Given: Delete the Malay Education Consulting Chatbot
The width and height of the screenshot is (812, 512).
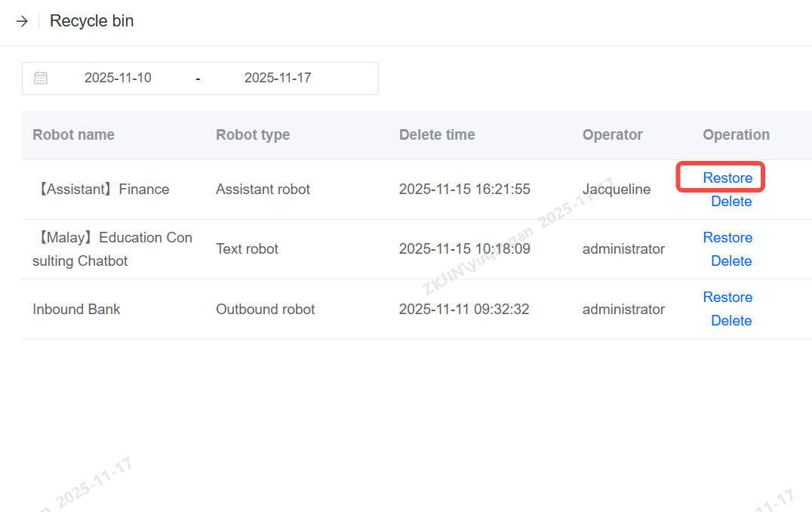Looking at the screenshot, I should pyautogui.click(x=731, y=261).
